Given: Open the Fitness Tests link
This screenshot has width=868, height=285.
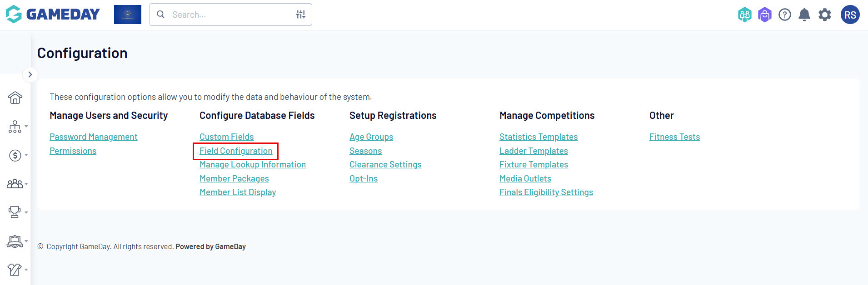Looking at the screenshot, I should (674, 137).
